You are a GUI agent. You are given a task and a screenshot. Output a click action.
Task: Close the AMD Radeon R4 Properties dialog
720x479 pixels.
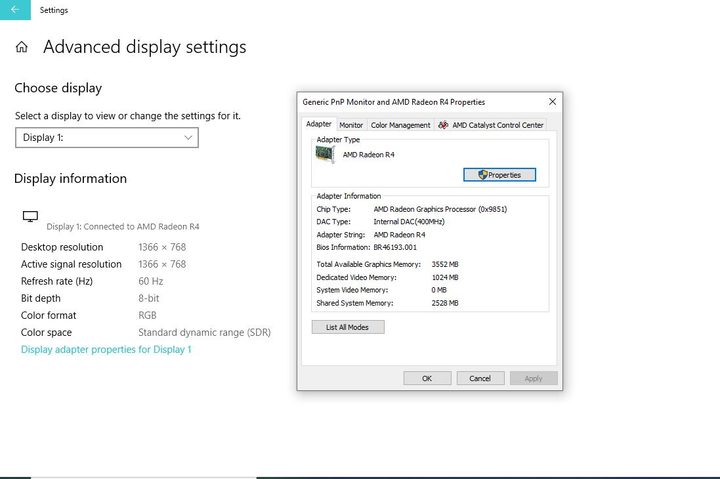point(552,101)
